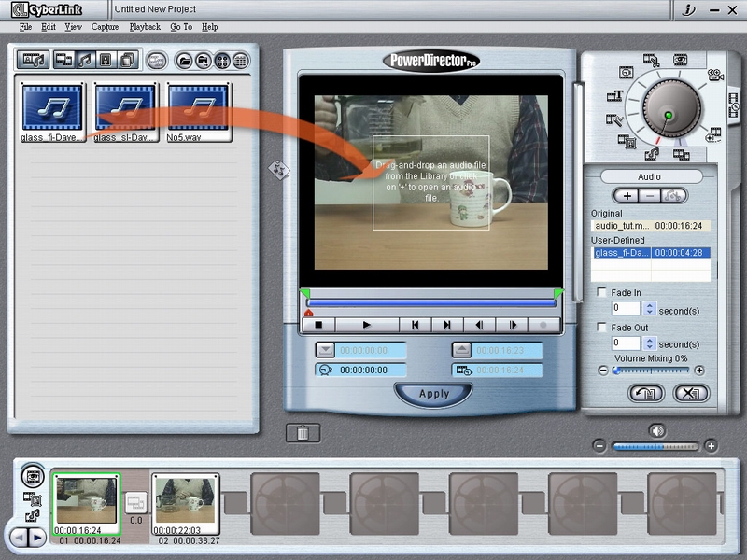Switch library to the calendar grid view
The height and width of the screenshot is (560, 747).
pos(241,61)
